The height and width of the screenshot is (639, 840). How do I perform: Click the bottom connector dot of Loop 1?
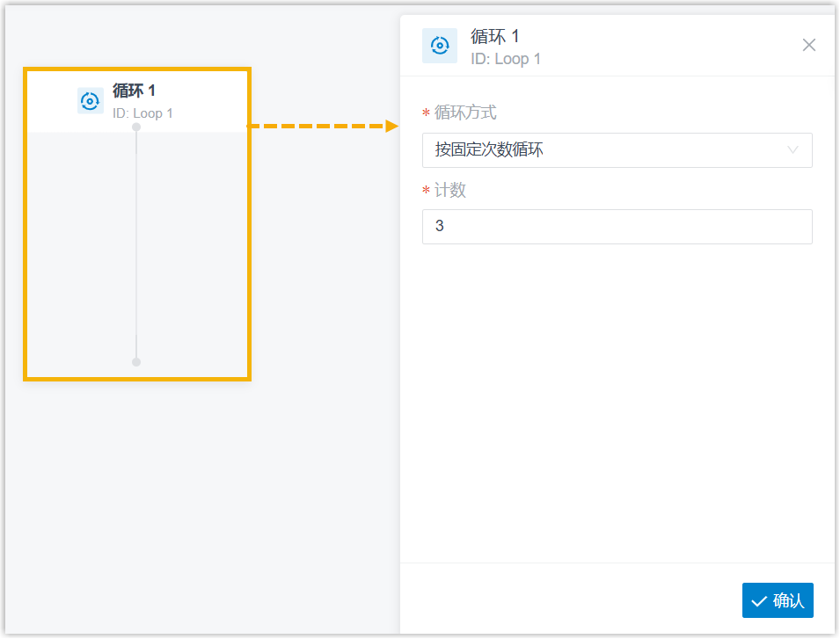pyautogui.click(x=136, y=362)
